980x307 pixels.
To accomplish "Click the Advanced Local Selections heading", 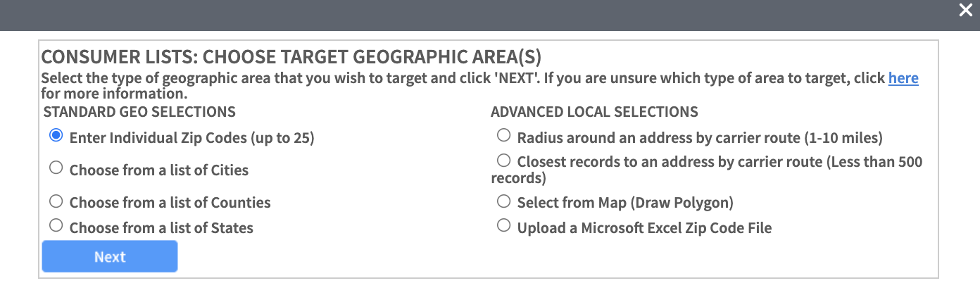I will [594, 111].
